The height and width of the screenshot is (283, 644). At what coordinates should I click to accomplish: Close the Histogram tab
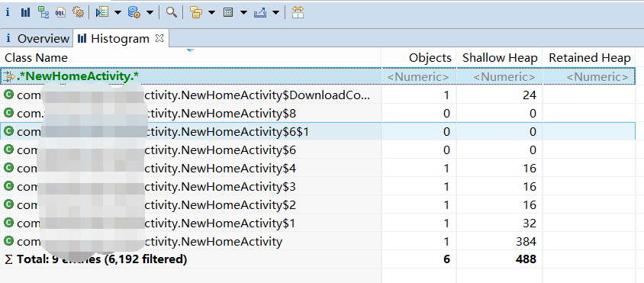point(159,39)
